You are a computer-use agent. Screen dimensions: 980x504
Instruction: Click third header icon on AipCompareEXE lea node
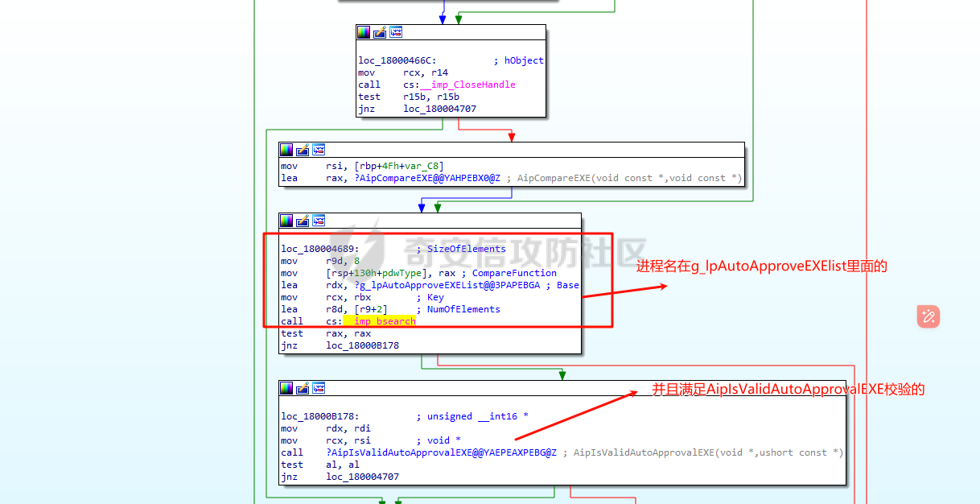coord(319,150)
